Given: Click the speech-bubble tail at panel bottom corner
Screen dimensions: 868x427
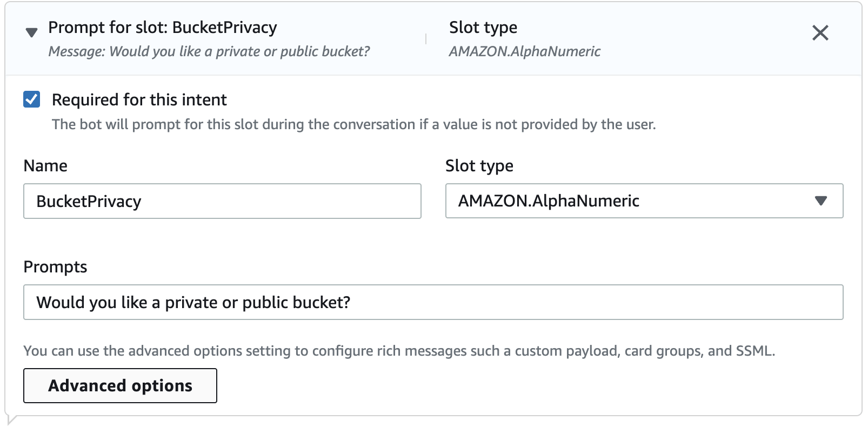Looking at the screenshot, I should pyautogui.click(x=11, y=419).
